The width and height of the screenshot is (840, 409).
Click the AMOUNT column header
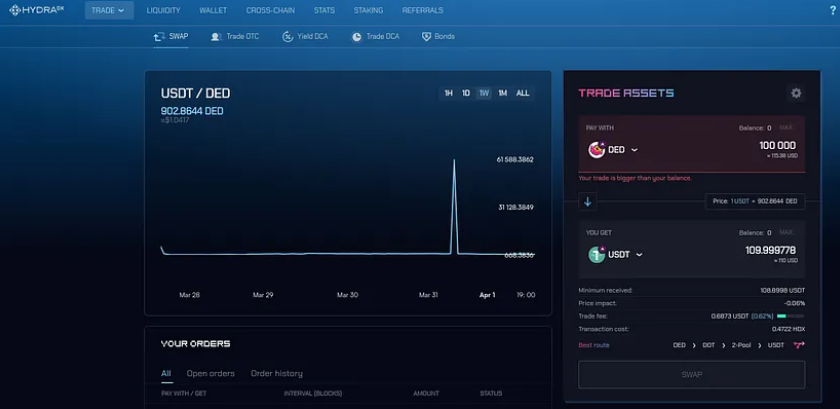(x=426, y=393)
